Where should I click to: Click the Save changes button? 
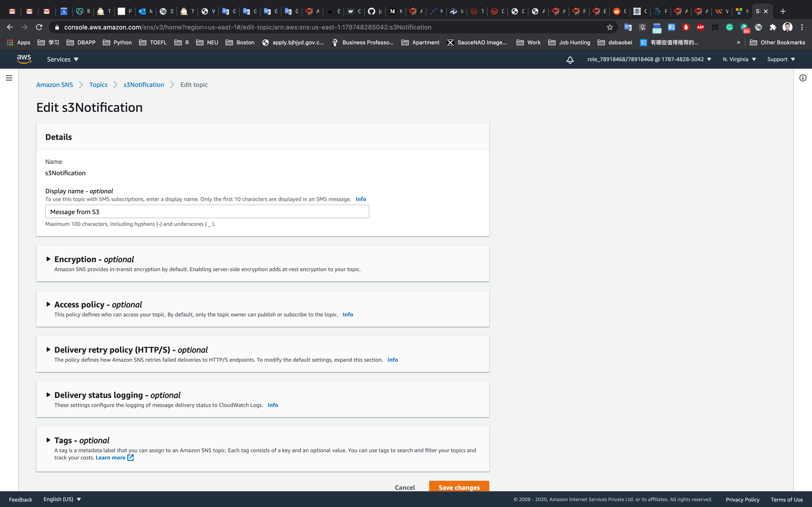[459, 487]
